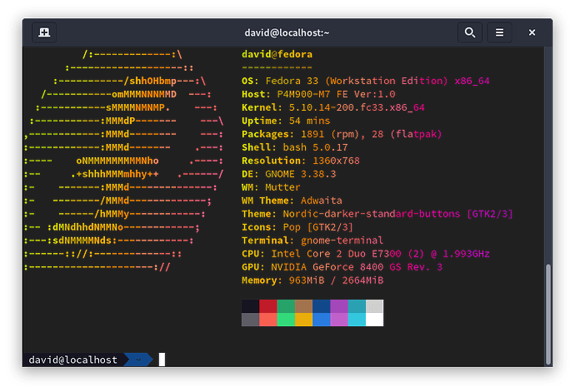Click the Resolution 1360x768 line
Screen dimensions: 575x392
(301, 161)
